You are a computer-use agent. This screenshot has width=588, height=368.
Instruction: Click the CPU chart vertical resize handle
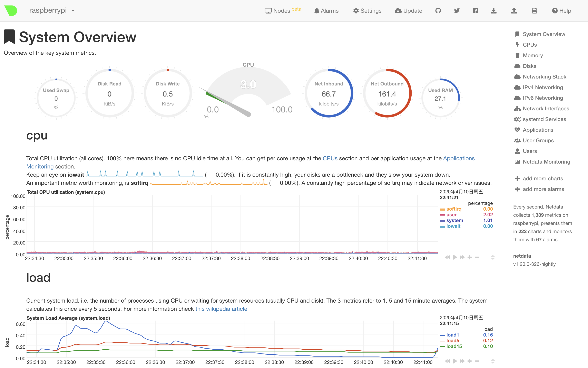(493, 257)
